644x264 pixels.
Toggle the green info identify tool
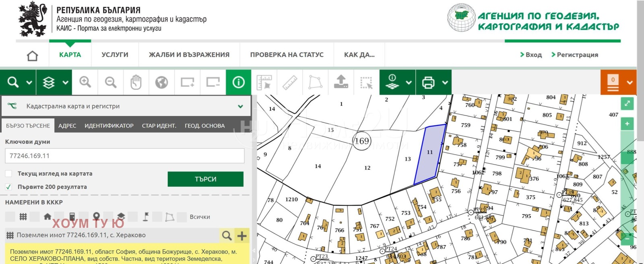click(x=238, y=82)
